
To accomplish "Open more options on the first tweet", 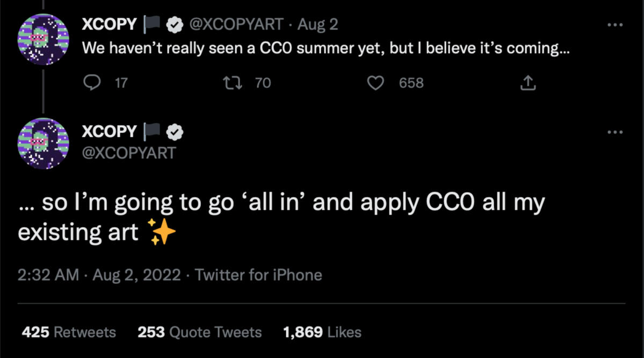I will click(x=614, y=25).
